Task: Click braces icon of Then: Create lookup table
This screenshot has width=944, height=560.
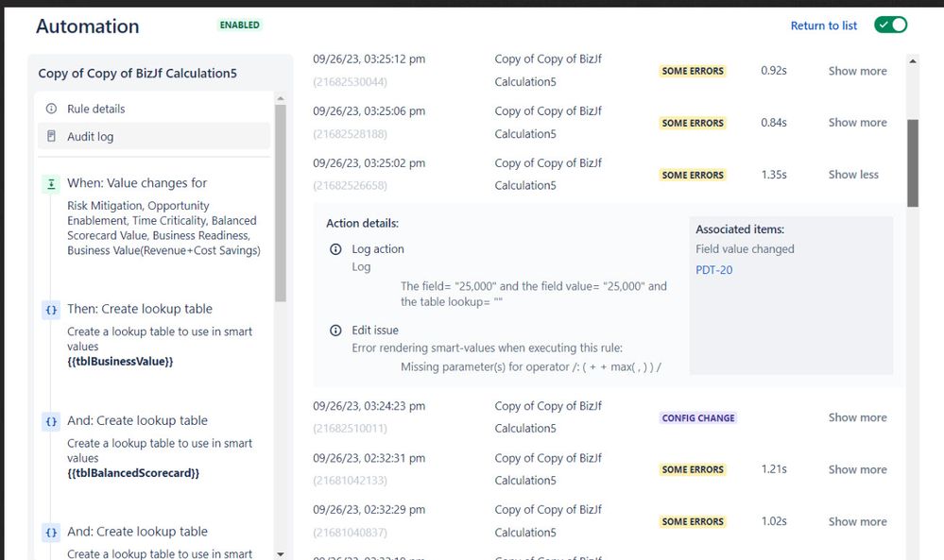Action: click(51, 311)
